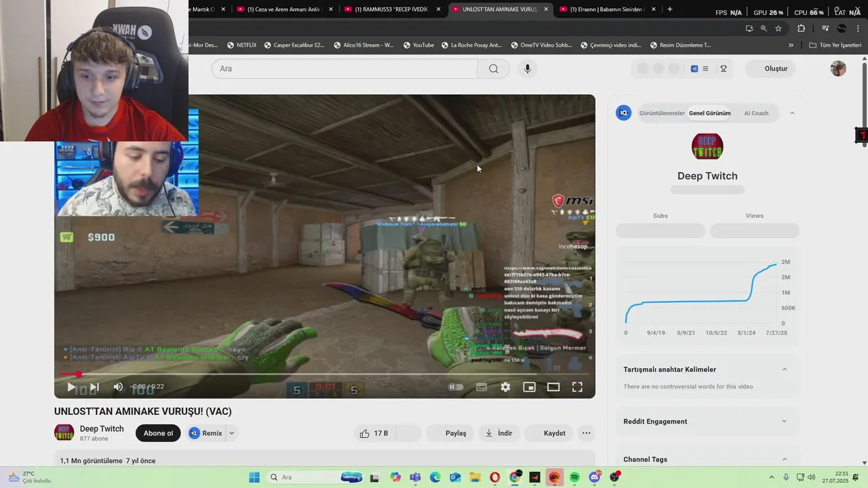Open the Tüm Yer İşaretleri folder
The width and height of the screenshot is (868, 488).
pyautogui.click(x=835, y=45)
